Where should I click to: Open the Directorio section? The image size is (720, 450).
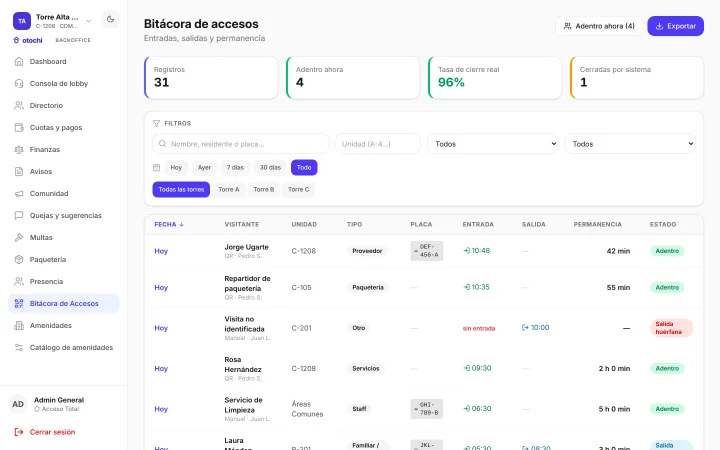[x=63, y=106]
